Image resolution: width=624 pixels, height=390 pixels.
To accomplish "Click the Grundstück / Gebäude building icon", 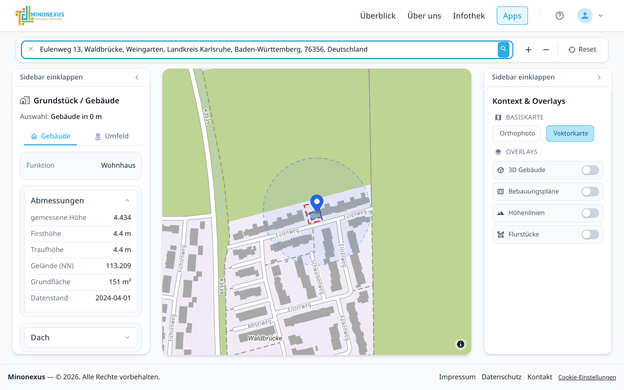I will point(25,101).
